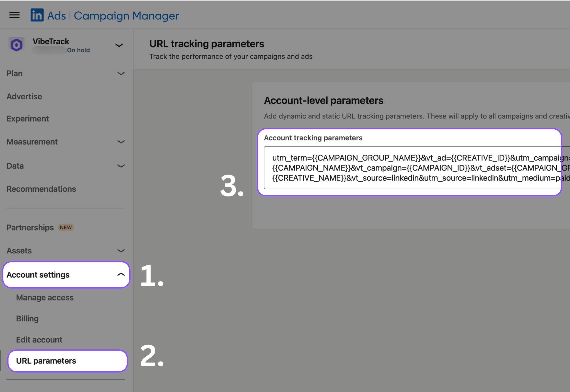Viewport: 570px width, 392px height.
Task: Click the Account tracking parameters text field
Action: (412, 168)
